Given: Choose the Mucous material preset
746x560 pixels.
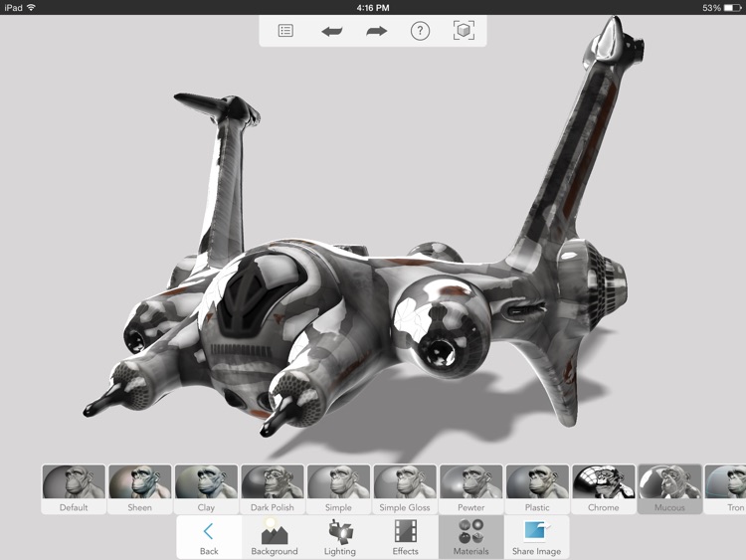Looking at the screenshot, I should (x=669, y=488).
